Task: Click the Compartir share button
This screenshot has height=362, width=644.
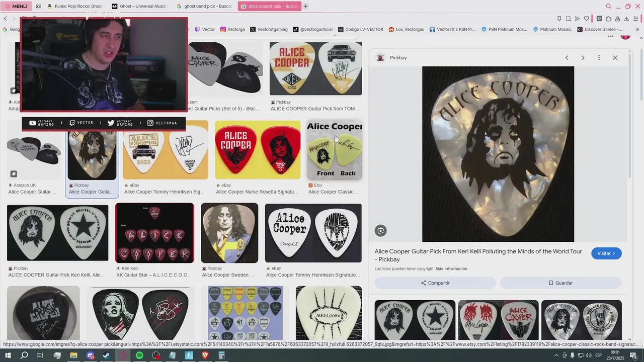Action: 436,283
